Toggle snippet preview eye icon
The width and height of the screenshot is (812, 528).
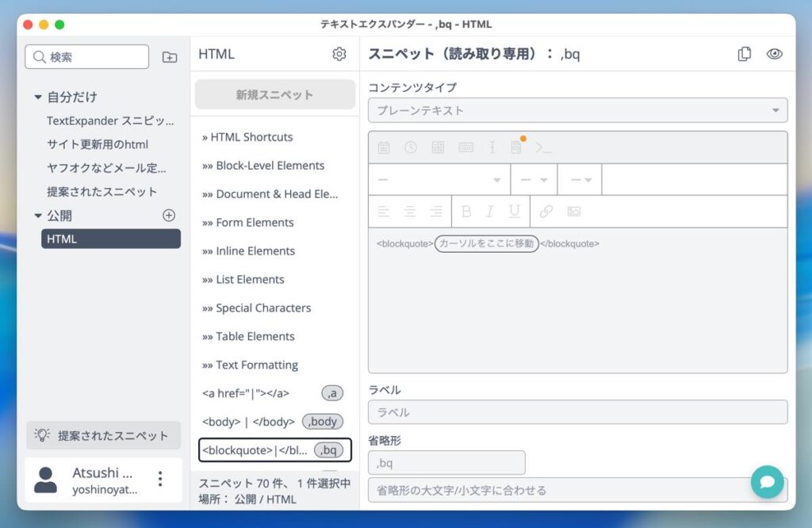[774, 54]
